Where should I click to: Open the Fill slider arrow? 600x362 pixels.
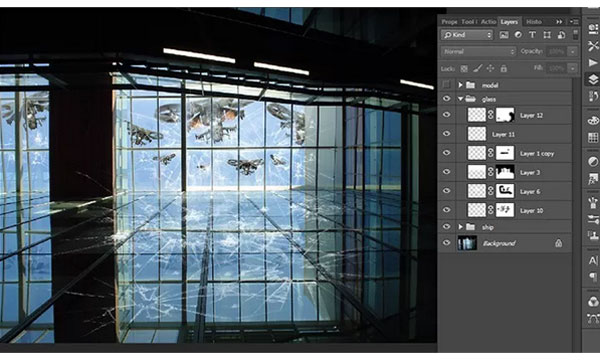[x=573, y=68]
